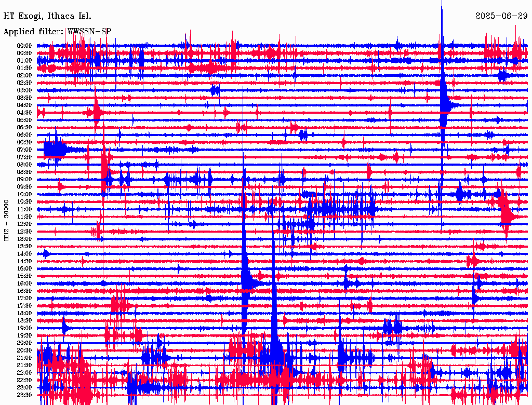The height and width of the screenshot is (405, 532).
Task: Select the 06:30 time label
Action: (x=24, y=142)
